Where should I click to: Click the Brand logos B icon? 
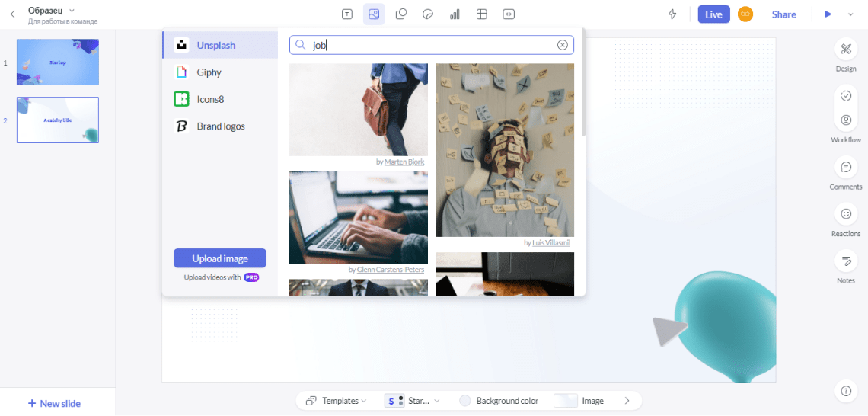pyautogui.click(x=181, y=126)
